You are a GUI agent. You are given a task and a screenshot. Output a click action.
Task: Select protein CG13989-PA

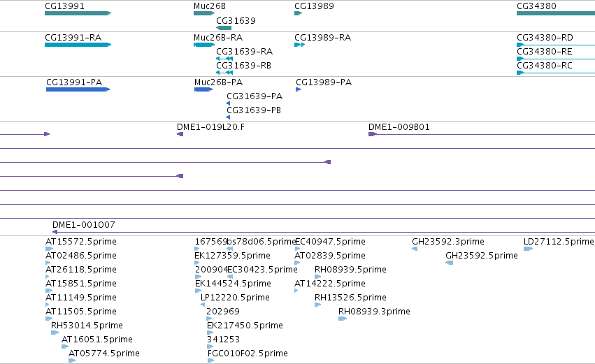point(324,82)
